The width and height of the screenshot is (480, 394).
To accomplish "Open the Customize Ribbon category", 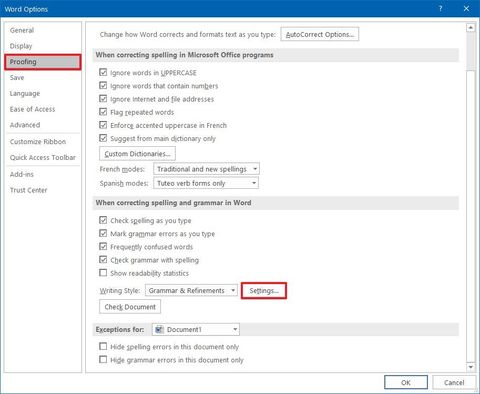I will 43,142.
